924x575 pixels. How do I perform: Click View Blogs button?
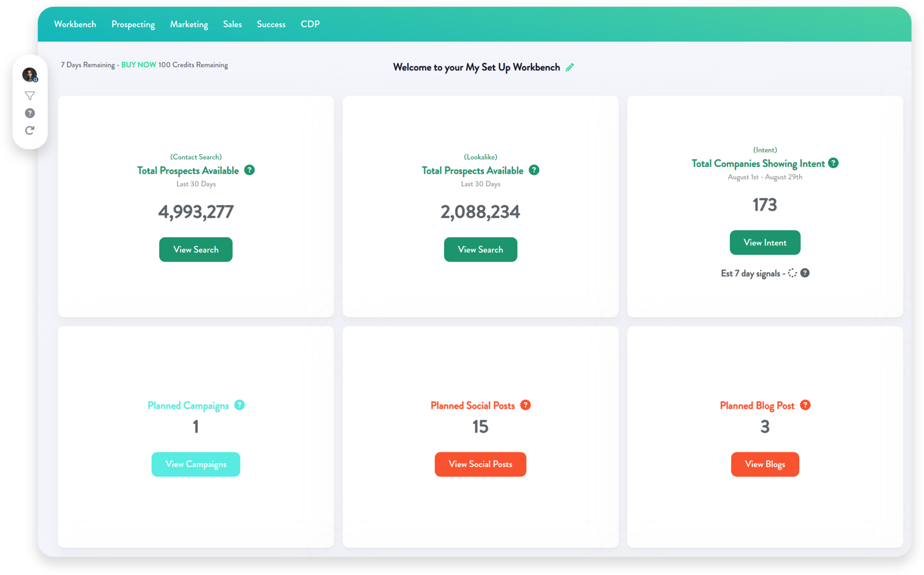764,464
